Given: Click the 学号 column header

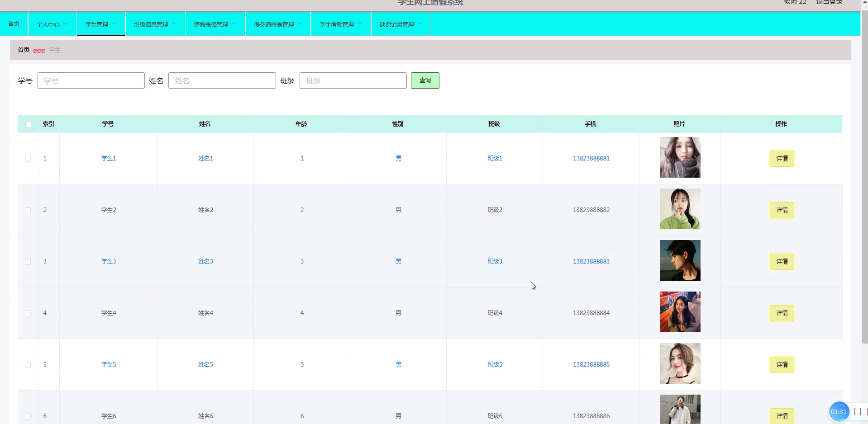Looking at the screenshot, I should click(x=108, y=124).
